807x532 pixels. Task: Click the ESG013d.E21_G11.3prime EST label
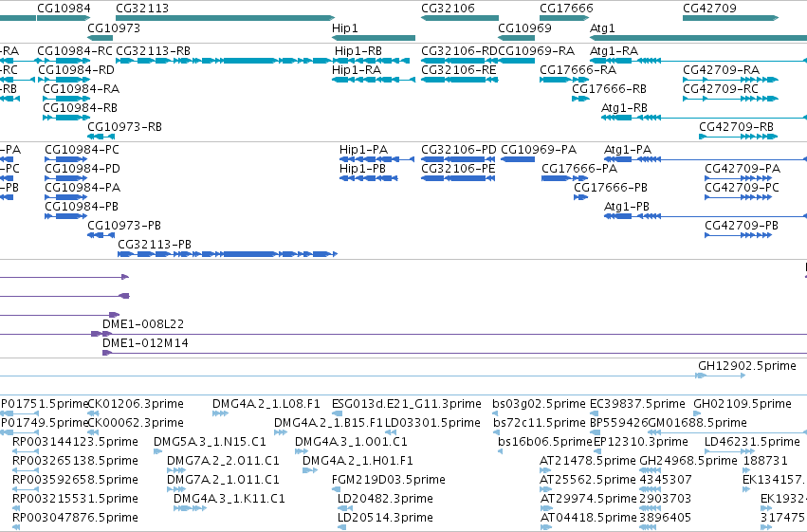click(407, 404)
